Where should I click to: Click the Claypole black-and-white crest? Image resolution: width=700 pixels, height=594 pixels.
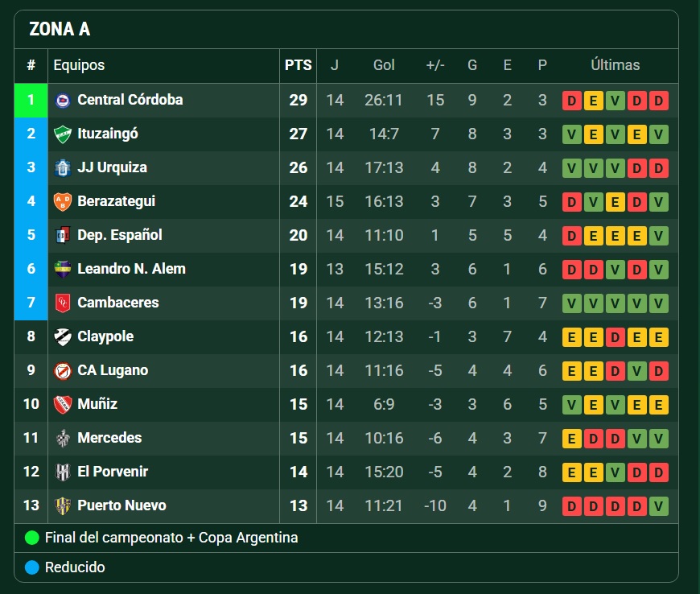pyautogui.click(x=63, y=336)
